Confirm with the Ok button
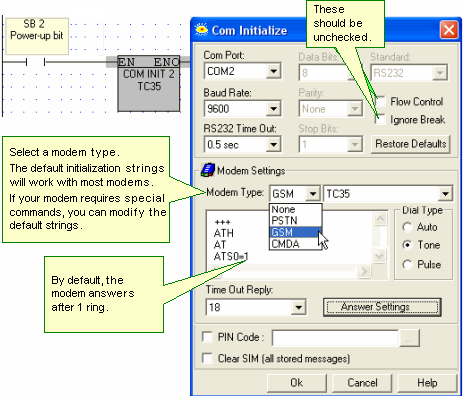This screenshot has height=398, width=464. (296, 383)
